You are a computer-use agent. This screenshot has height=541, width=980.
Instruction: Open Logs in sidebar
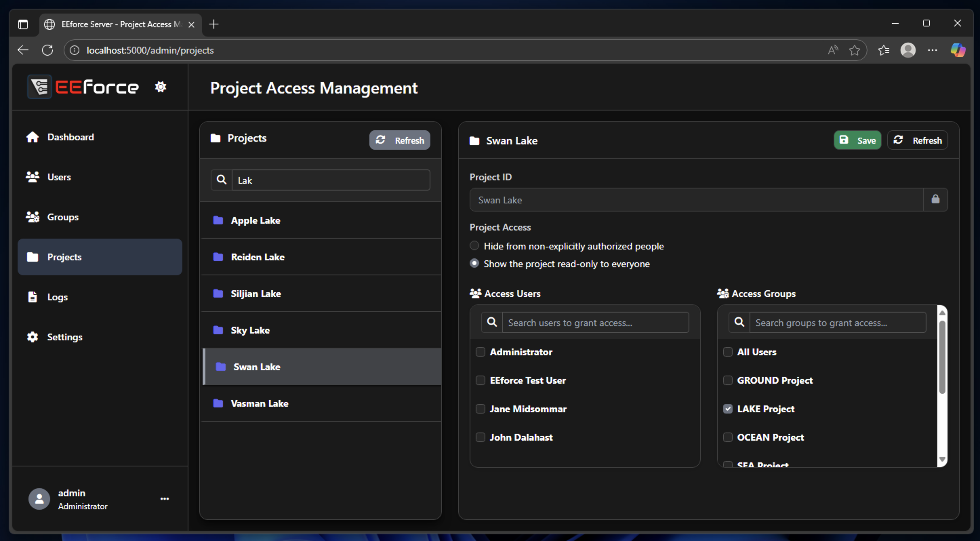[100, 297]
